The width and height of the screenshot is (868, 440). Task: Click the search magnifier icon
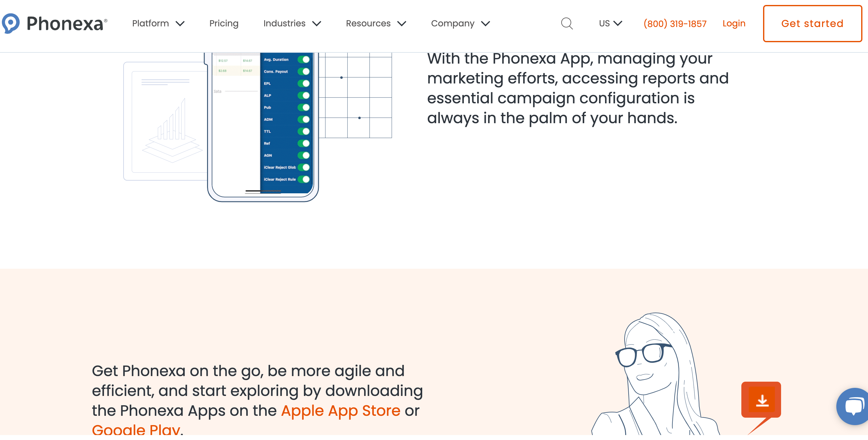(567, 23)
